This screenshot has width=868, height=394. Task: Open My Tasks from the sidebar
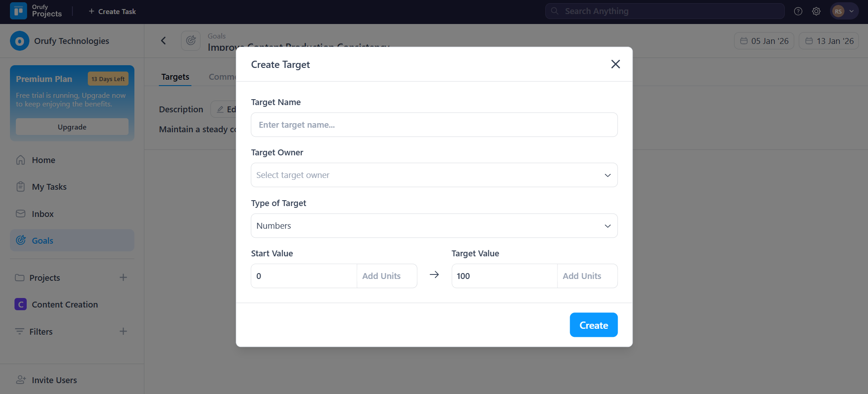point(49,187)
